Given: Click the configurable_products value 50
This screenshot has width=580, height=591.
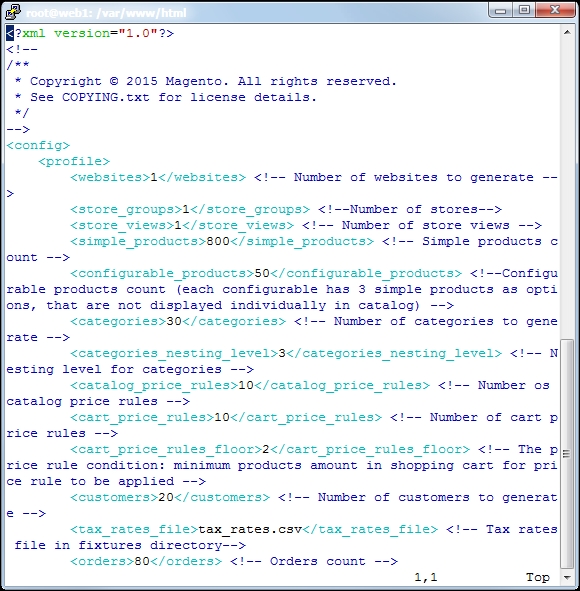Looking at the screenshot, I should (x=262, y=274).
